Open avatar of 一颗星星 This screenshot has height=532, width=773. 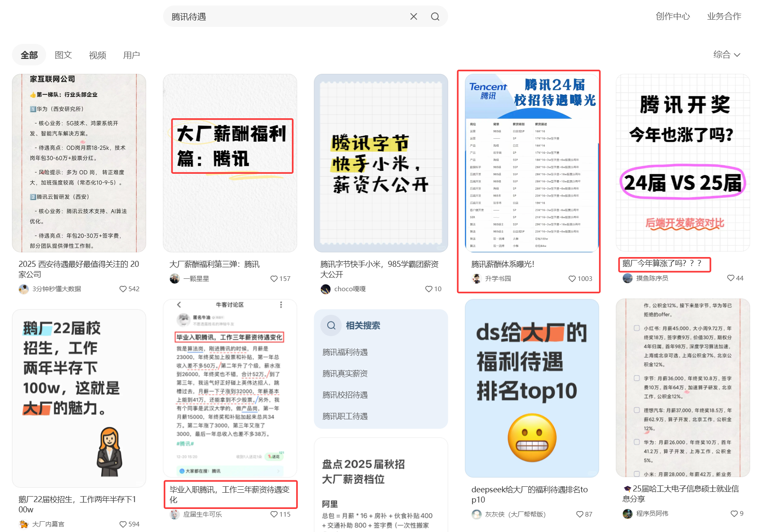(x=174, y=279)
